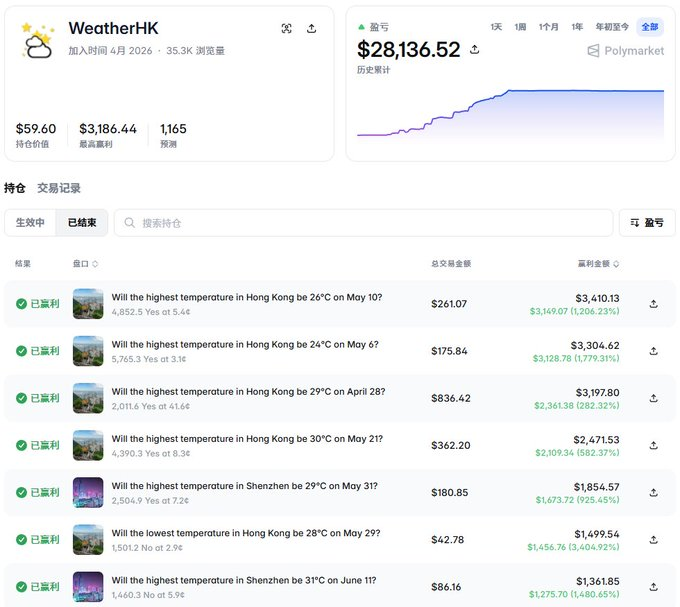Switch to the 交易记录 tab
This screenshot has height=607, width=680.
59,188
